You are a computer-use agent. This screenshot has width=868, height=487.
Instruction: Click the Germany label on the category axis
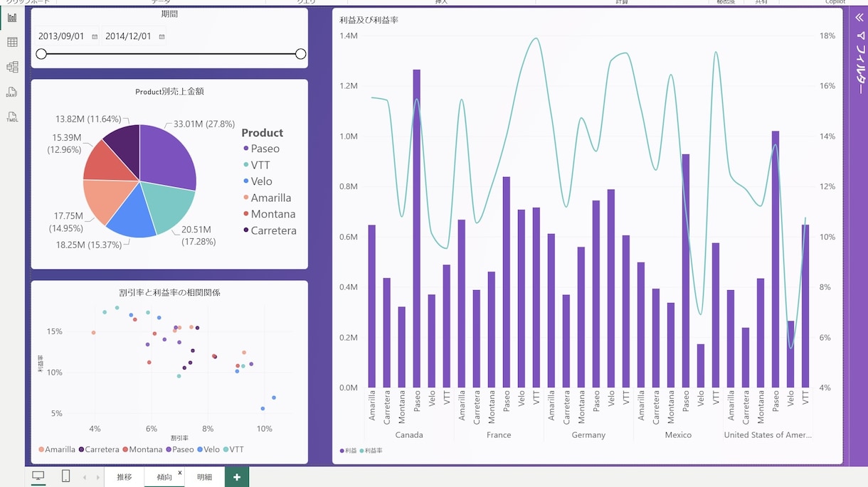[588, 435]
